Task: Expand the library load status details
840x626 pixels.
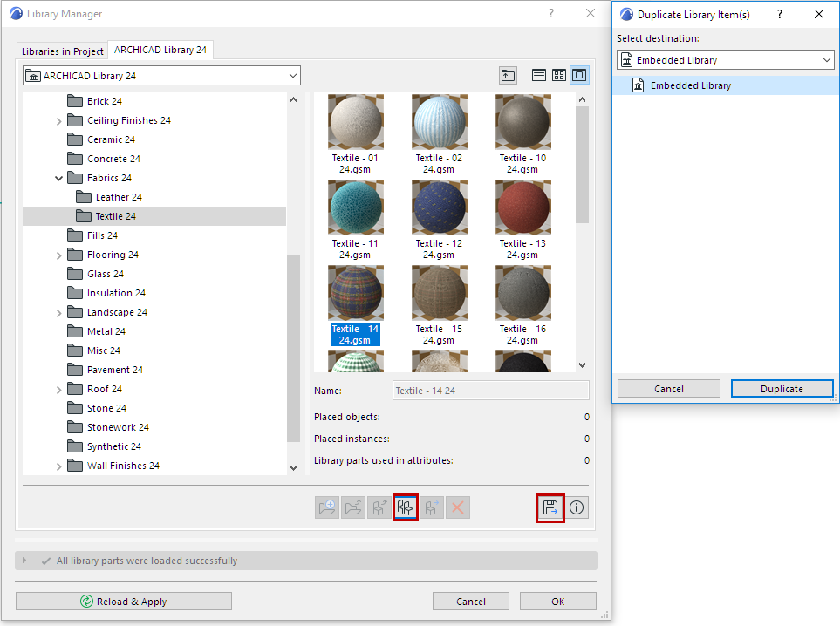Action: click(x=24, y=561)
